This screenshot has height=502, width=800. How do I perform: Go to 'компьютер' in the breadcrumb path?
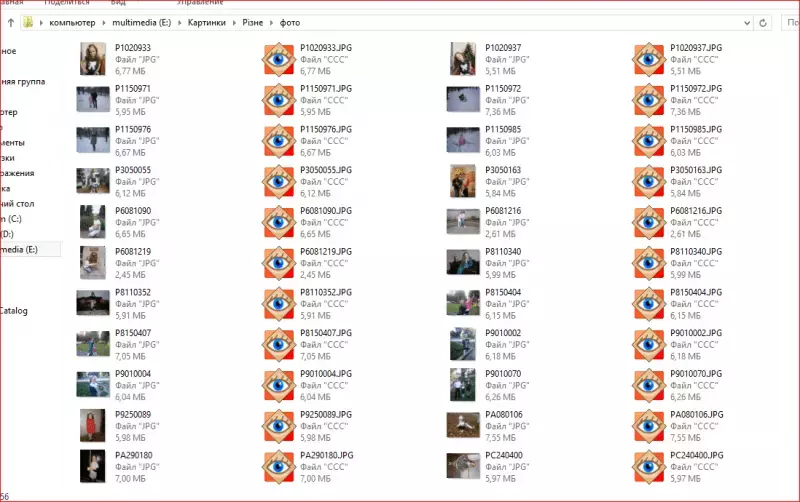(x=72, y=22)
